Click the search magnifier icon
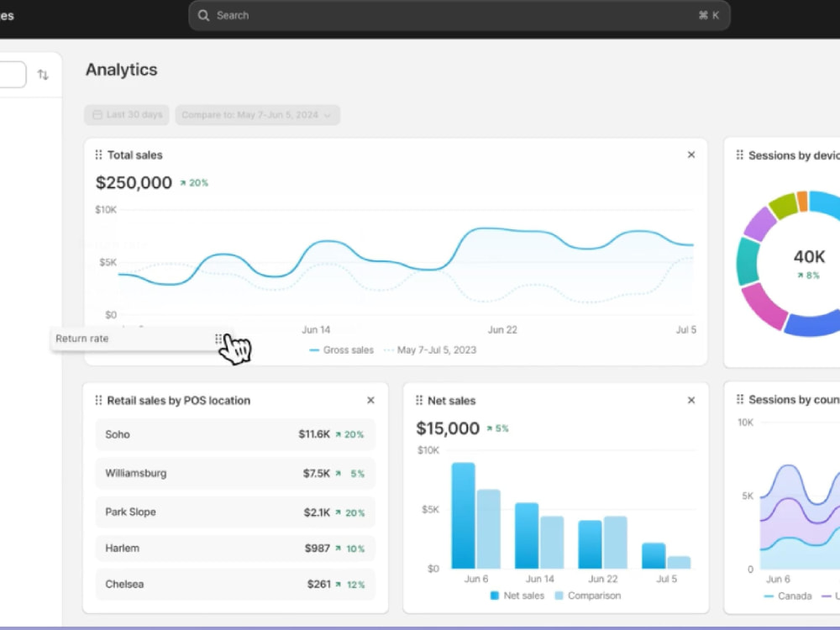Screen dimensions: 840x630 203,15
